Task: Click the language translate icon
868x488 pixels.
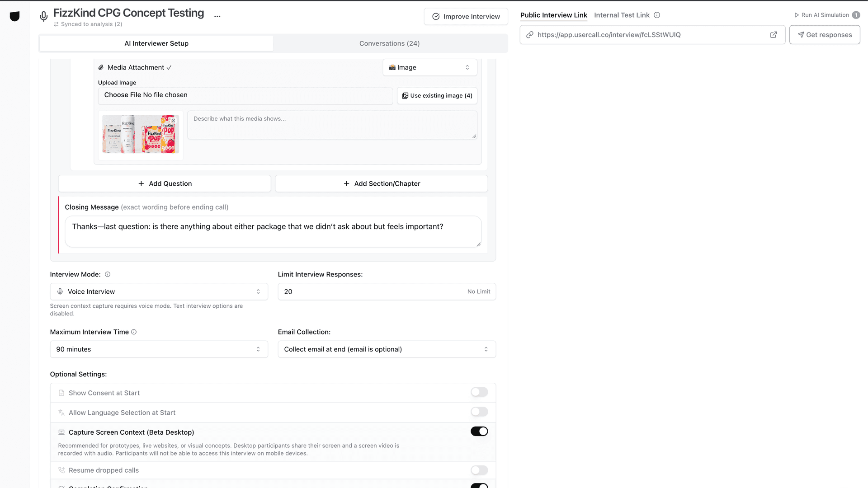Action: coord(61,413)
